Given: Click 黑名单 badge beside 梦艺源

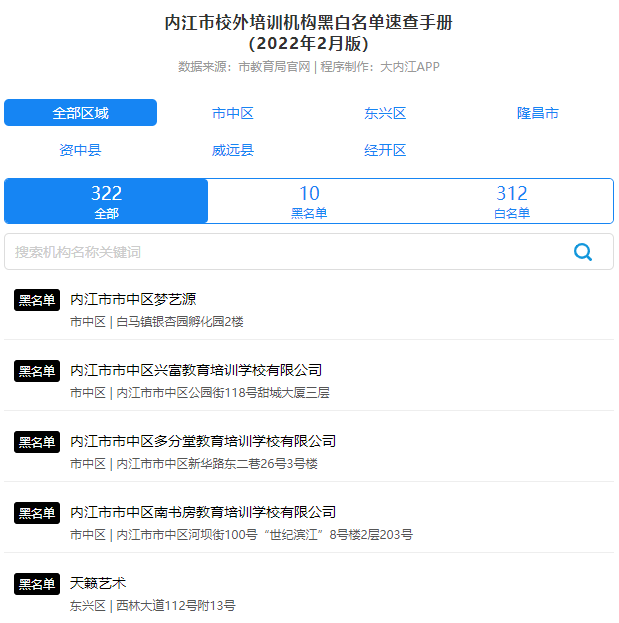Looking at the screenshot, I should point(37,300).
